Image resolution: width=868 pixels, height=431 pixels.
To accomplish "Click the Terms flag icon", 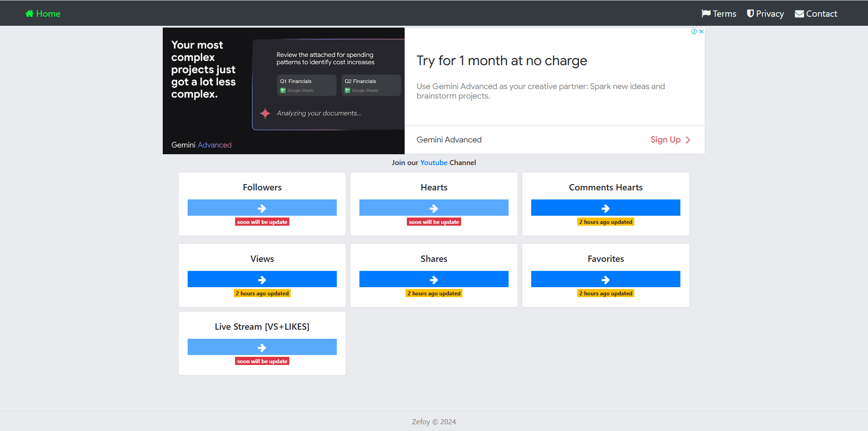I will tap(706, 14).
